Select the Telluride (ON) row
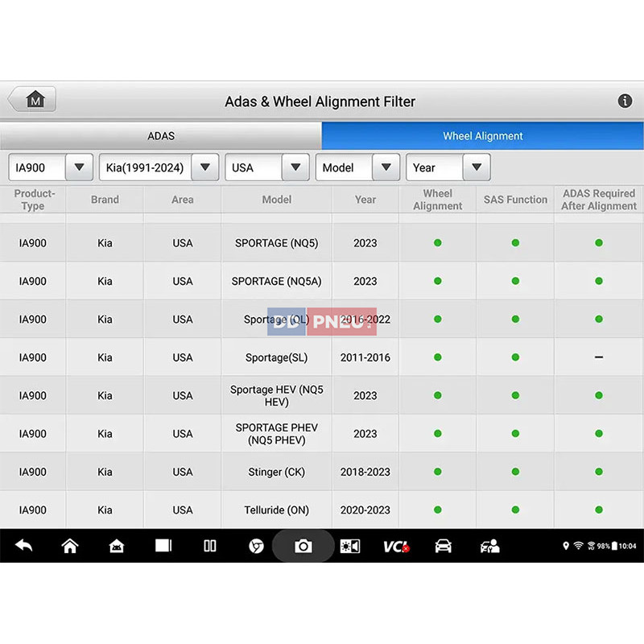This screenshot has height=644, width=644. click(x=276, y=510)
